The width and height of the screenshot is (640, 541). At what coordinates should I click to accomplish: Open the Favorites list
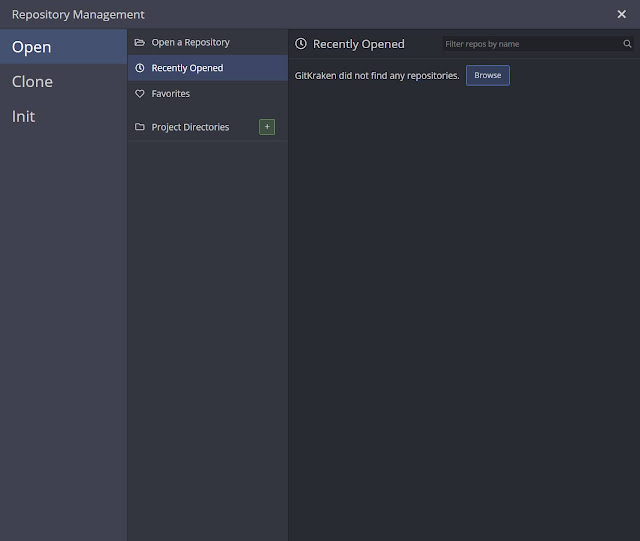point(208,94)
